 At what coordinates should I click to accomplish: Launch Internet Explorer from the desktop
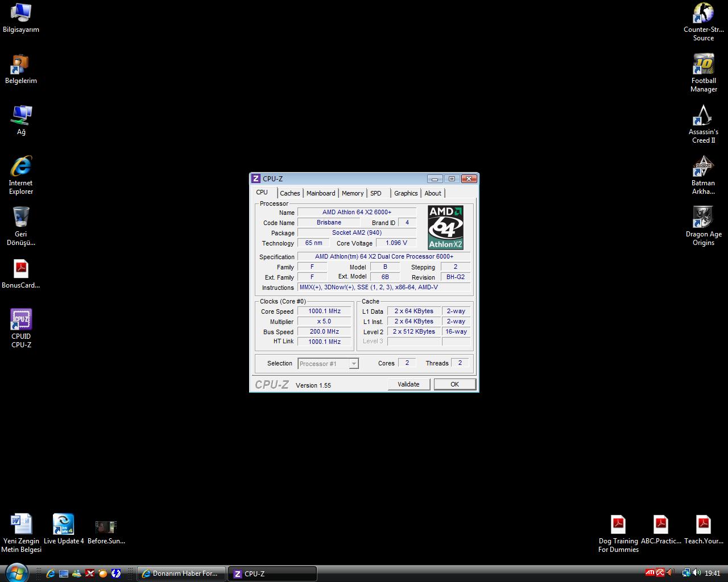pyautogui.click(x=21, y=175)
